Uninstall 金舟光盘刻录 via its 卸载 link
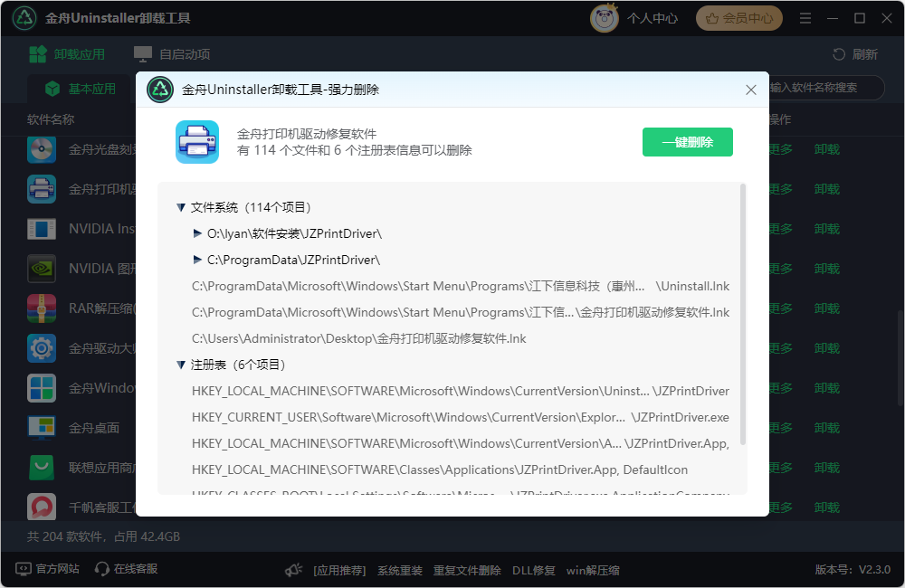This screenshot has height=588, width=905. point(826,149)
